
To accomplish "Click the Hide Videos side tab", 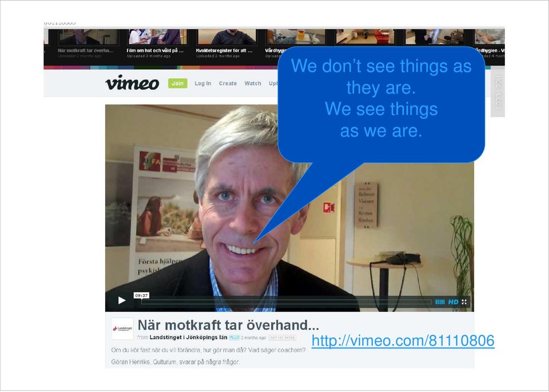I will point(498,93).
